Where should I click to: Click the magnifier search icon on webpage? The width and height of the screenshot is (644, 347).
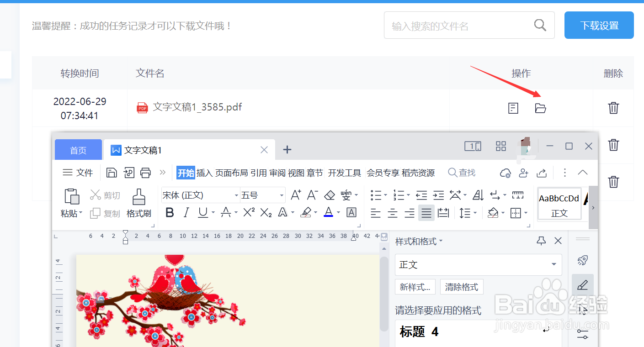click(x=540, y=25)
